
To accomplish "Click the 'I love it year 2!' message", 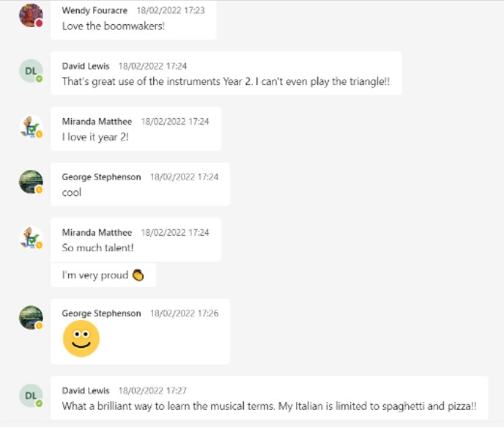I will tap(136, 129).
